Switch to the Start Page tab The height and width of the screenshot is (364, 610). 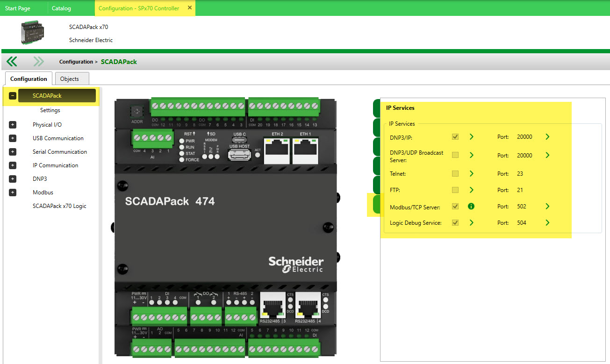pos(18,8)
